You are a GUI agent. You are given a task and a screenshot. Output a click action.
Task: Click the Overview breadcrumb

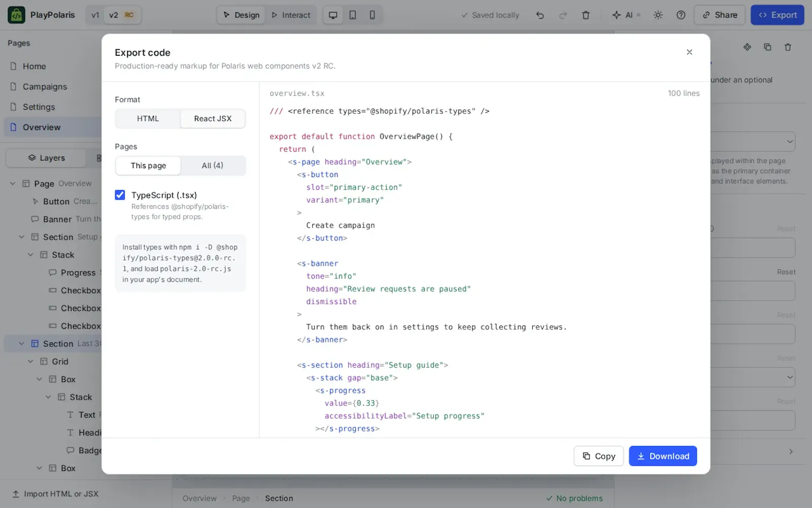(199, 498)
